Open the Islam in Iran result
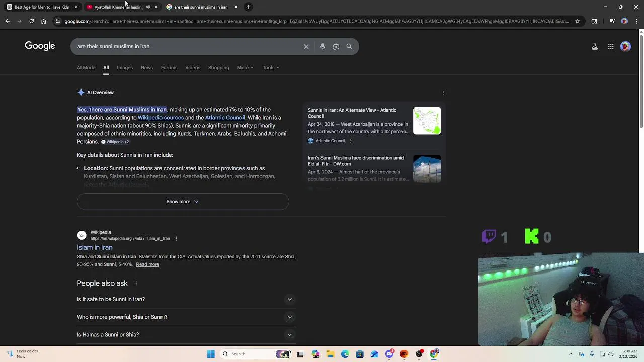Image resolution: width=644 pixels, height=362 pixels. point(95,247)
